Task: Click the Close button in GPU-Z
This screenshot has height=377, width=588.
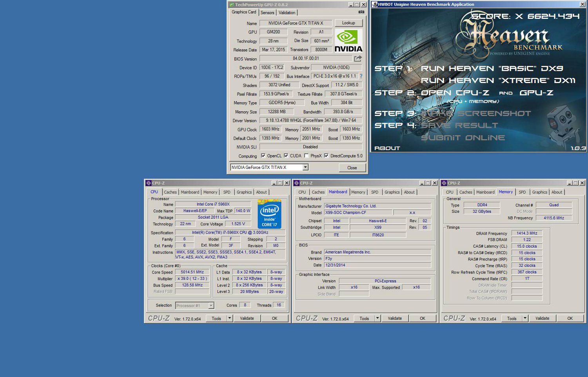Action: pyautogui.click(x=352, y=168)
